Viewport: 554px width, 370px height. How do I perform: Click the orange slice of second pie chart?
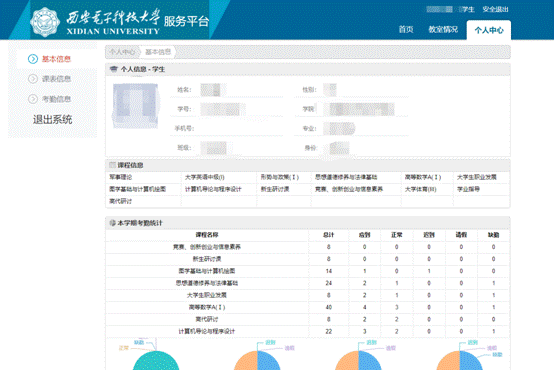(246, 362)
